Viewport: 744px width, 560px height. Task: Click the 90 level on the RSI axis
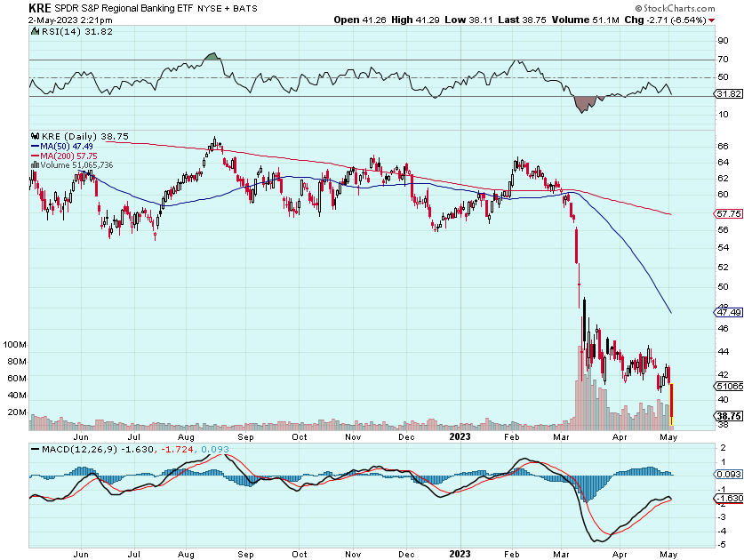click(723, 41)
